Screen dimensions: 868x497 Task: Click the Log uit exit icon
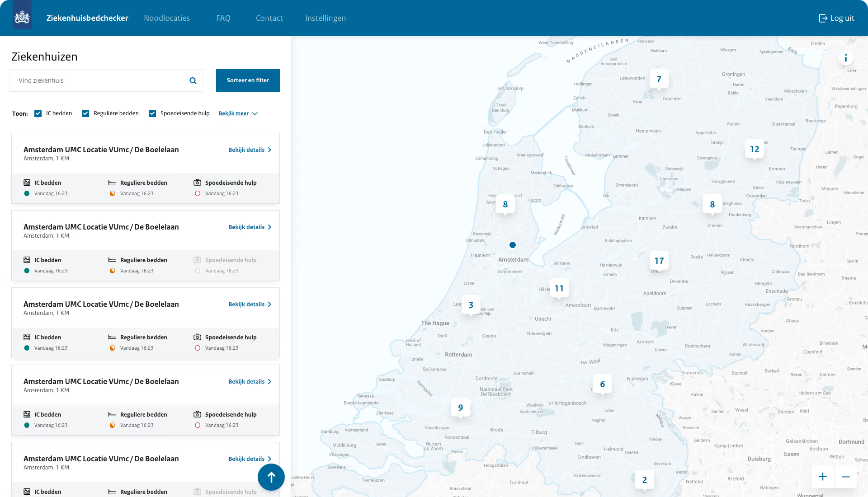tap(823, 18)
